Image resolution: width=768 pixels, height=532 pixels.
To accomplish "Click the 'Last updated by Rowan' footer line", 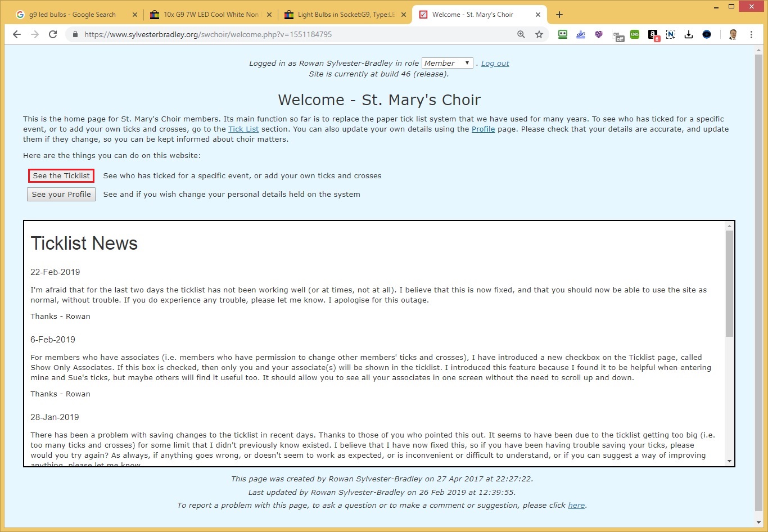I will click(x=382, y=492).
